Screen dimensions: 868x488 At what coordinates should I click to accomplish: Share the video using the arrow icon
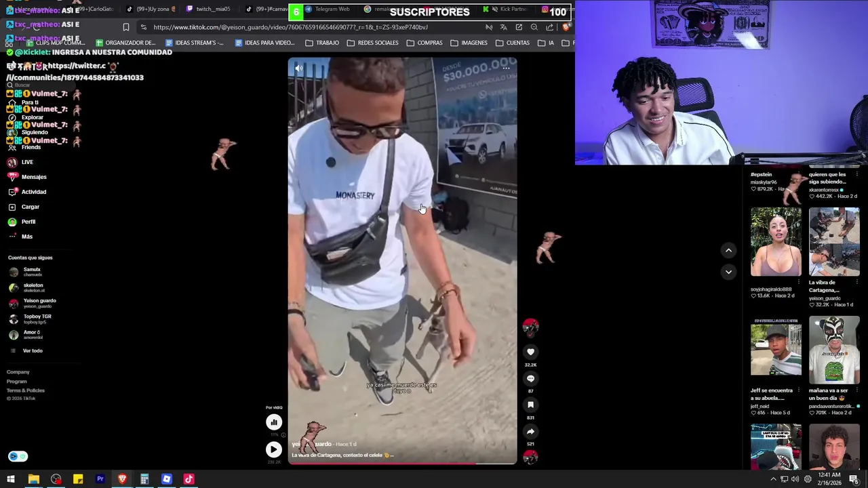coord(530,431)
